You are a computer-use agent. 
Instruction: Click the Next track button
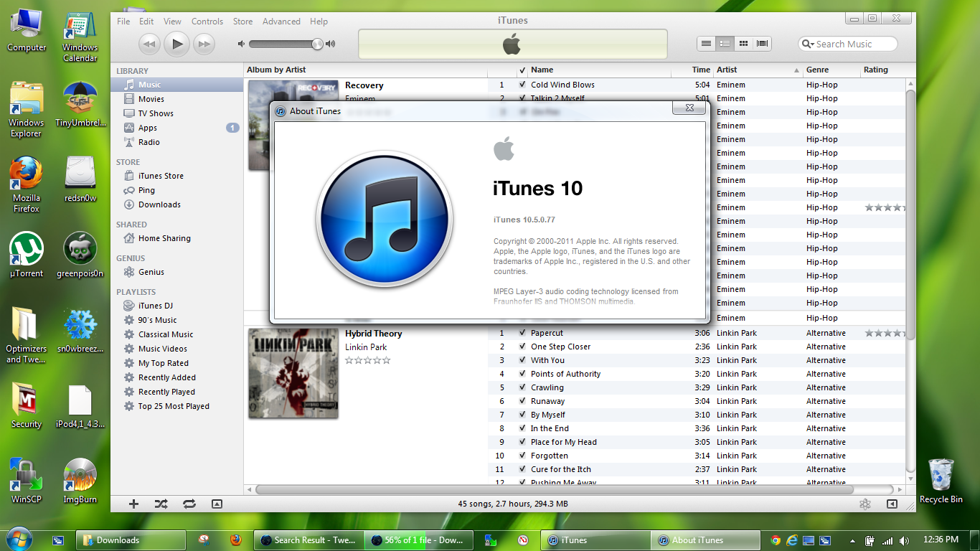(x=204, y=44)
